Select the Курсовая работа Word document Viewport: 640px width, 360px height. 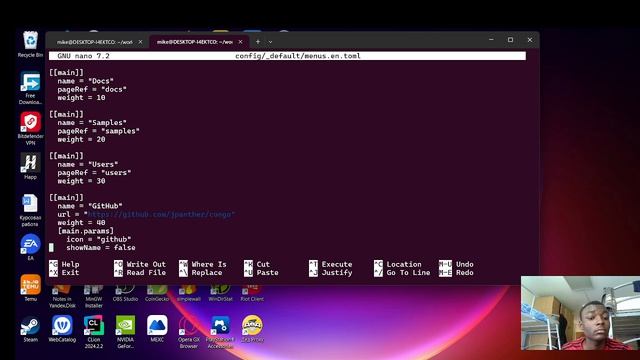coord(30,211)
